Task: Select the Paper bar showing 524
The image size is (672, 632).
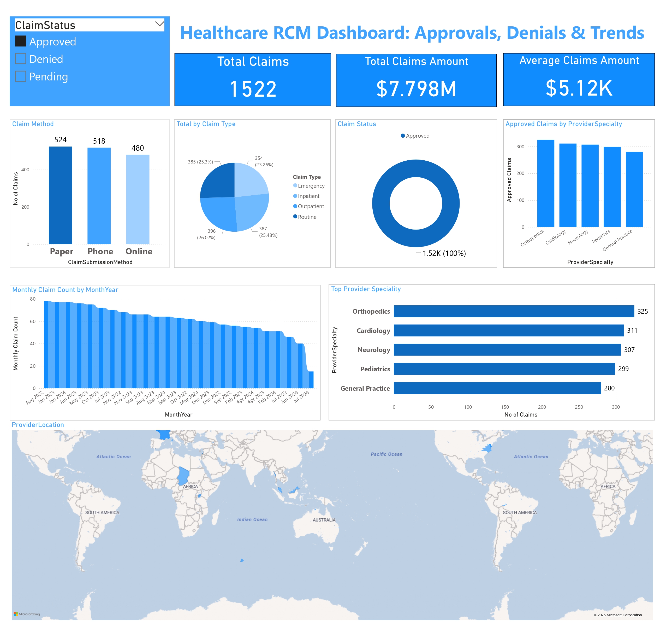Action: 61,195
